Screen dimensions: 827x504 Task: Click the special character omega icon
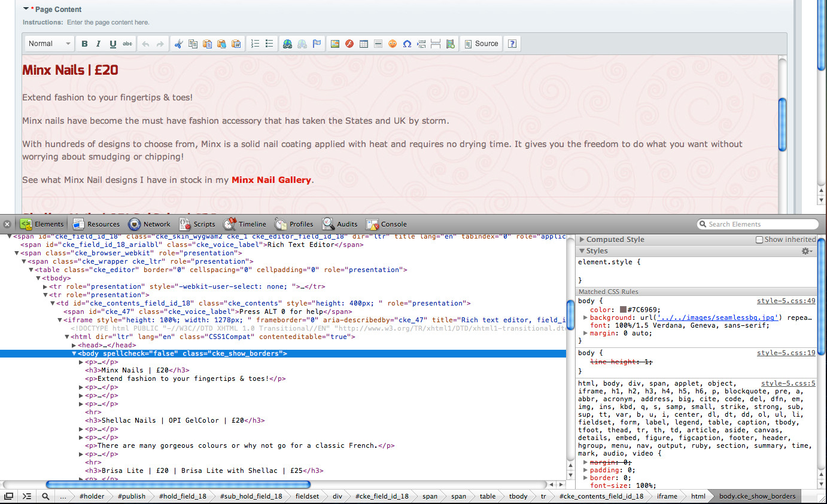[407, 44]
